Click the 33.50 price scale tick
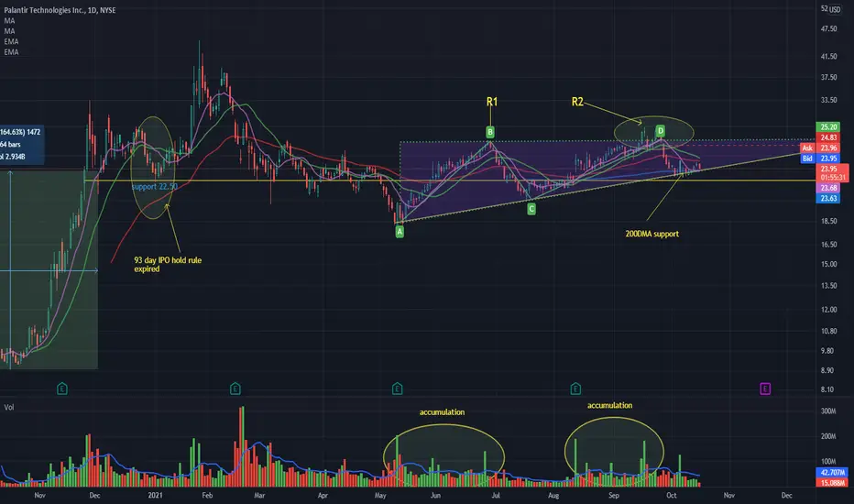Screen dimensions: 854x504 (828, 100)
